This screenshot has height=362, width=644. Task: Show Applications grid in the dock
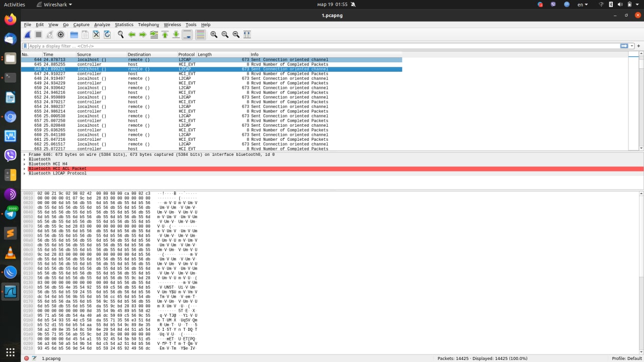[10, 352]
